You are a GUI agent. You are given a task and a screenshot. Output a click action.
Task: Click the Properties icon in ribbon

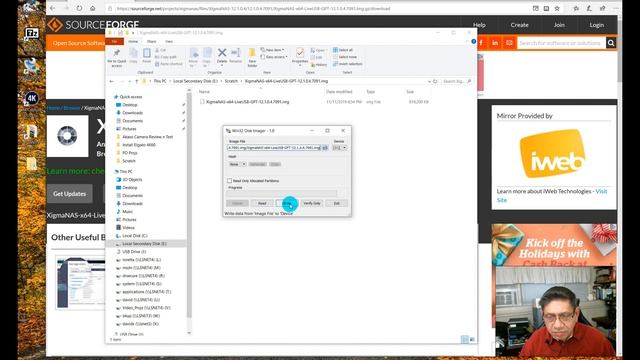pos(300,56)
